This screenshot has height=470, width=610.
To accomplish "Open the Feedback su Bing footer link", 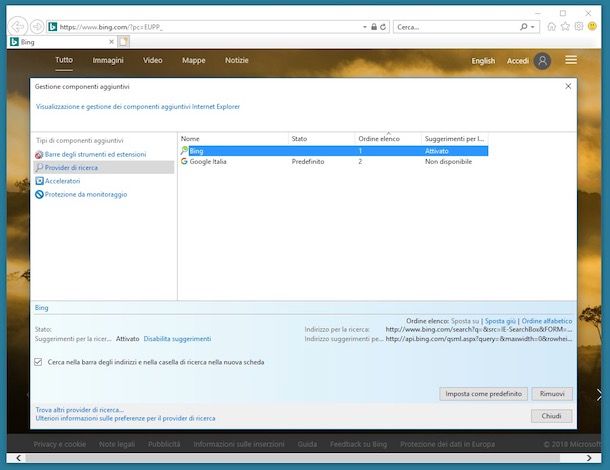I will tap(358, 444).
